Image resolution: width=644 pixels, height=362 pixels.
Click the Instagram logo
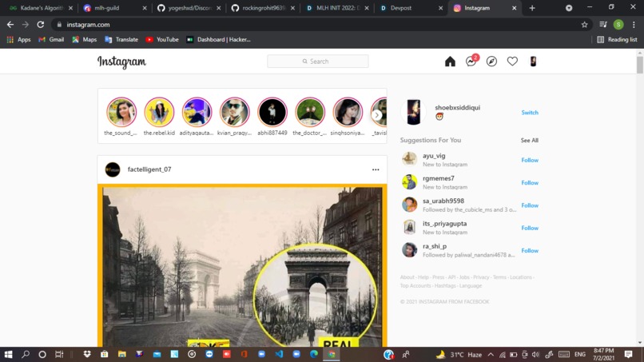point(121,62)
